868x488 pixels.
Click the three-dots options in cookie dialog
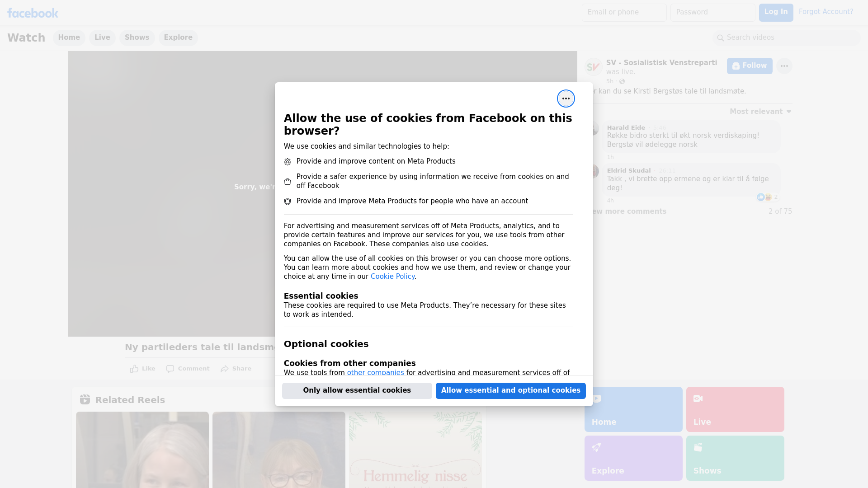pos(566,99)
